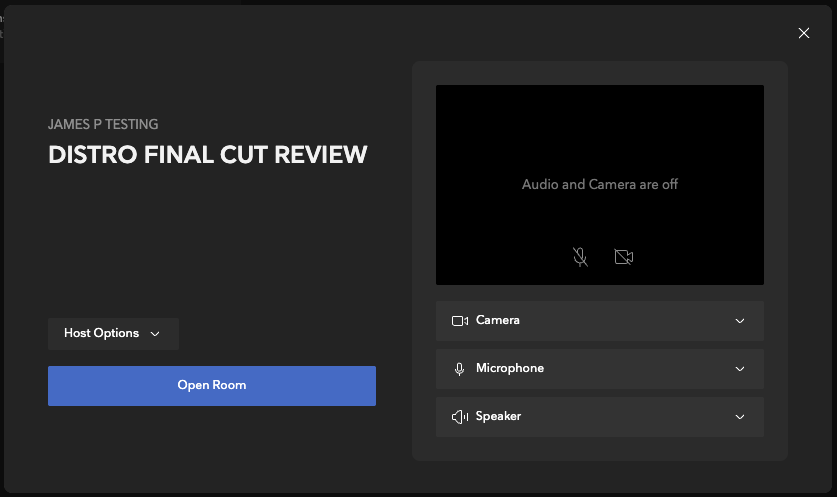Click the microphone icon in the Microphone row
This screenshot has height=497, width=837.
(x=460, y=369)
